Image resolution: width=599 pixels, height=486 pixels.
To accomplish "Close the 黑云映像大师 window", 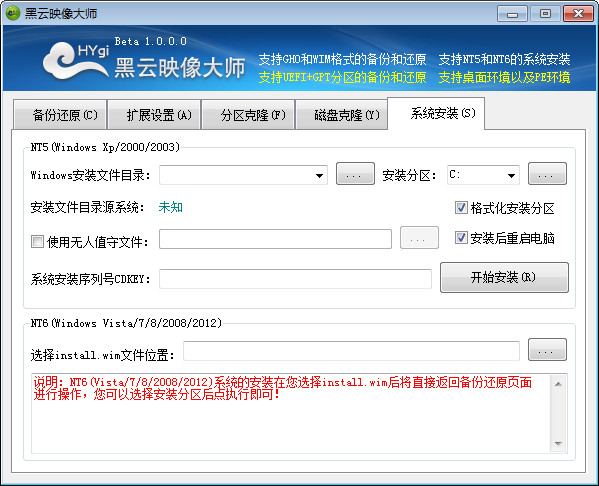I will [x=578, y=14].
